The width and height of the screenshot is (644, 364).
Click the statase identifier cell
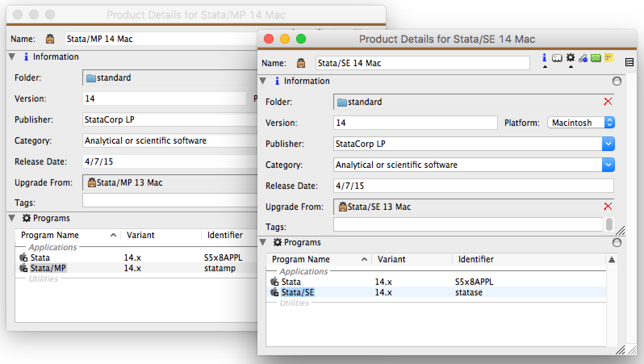468,292
